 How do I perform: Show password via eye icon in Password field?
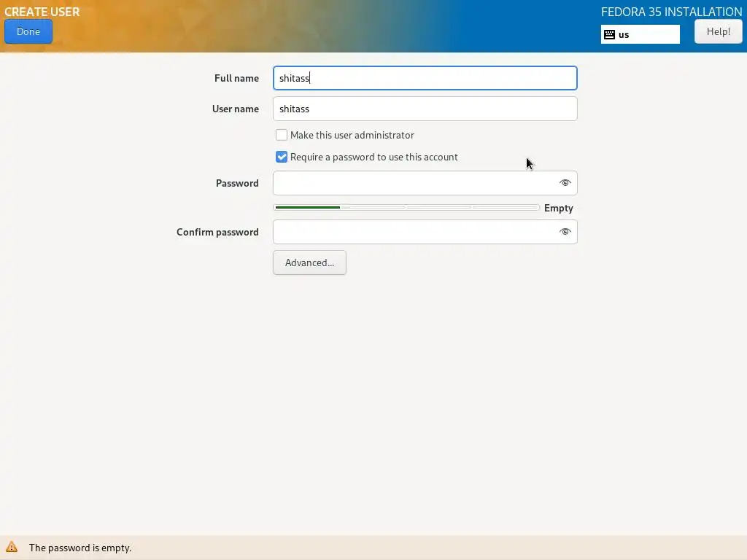565,183
